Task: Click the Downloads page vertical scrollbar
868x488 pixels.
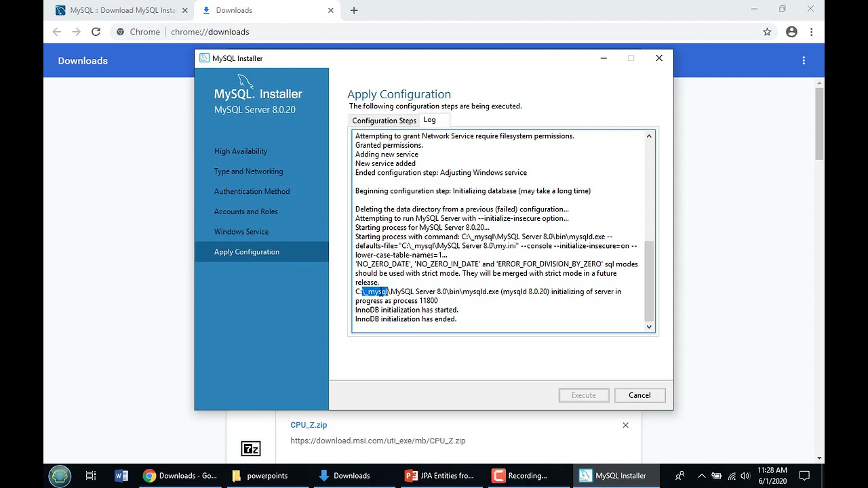Action: 819,123
